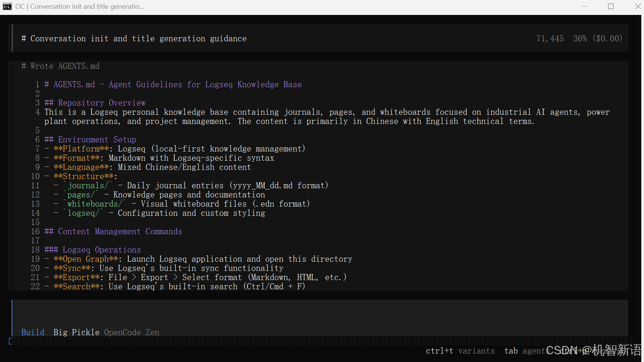Click the OpenCode Zen provider label
The height and width of the screenshot is (362, 644).
pyautogui.click(x=131, y=332)
